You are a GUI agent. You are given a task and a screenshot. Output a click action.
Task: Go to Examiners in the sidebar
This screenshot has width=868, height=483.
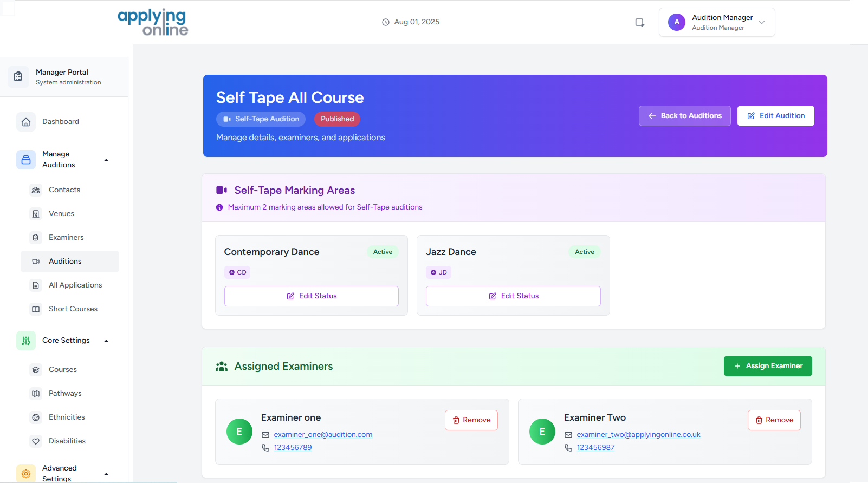(66, 238)
